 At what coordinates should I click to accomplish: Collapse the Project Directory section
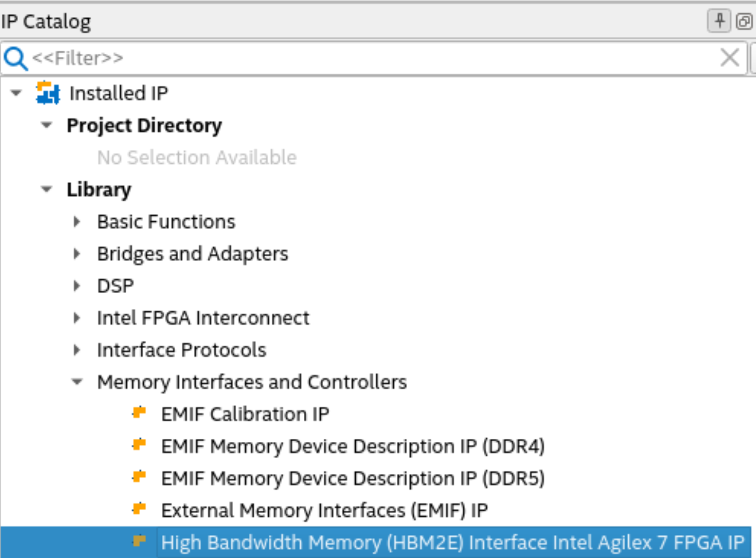(47, 126)
